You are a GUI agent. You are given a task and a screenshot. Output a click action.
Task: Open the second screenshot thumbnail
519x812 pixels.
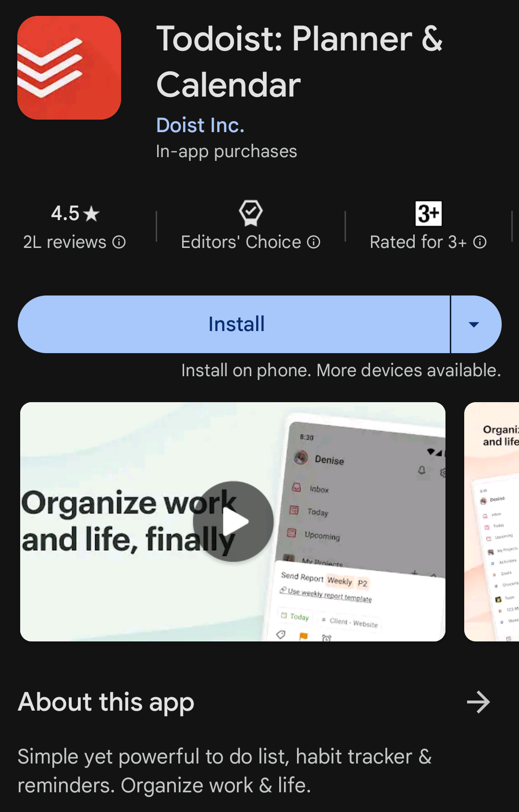pos(492,521)
